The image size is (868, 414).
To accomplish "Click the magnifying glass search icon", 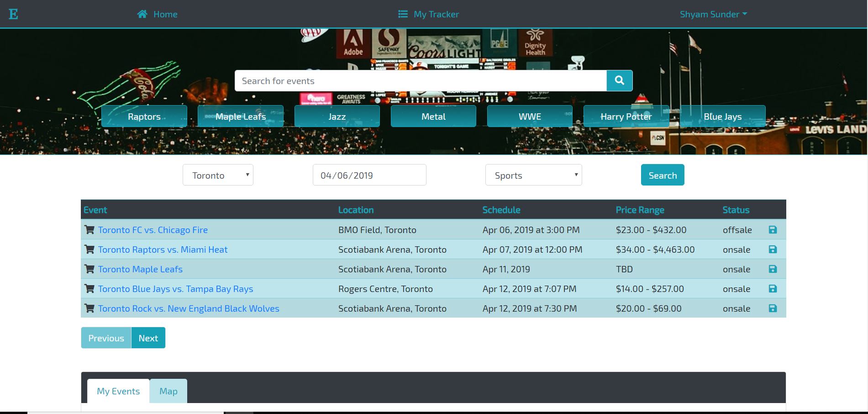I will coord(619,80).
